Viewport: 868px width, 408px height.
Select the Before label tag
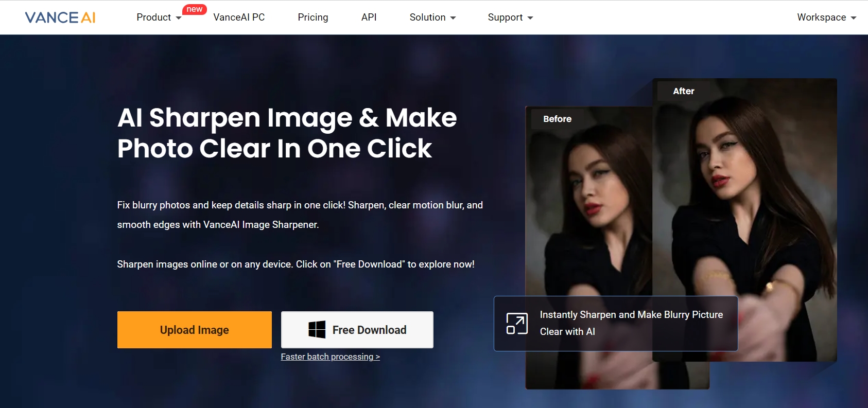click(557, 119)
